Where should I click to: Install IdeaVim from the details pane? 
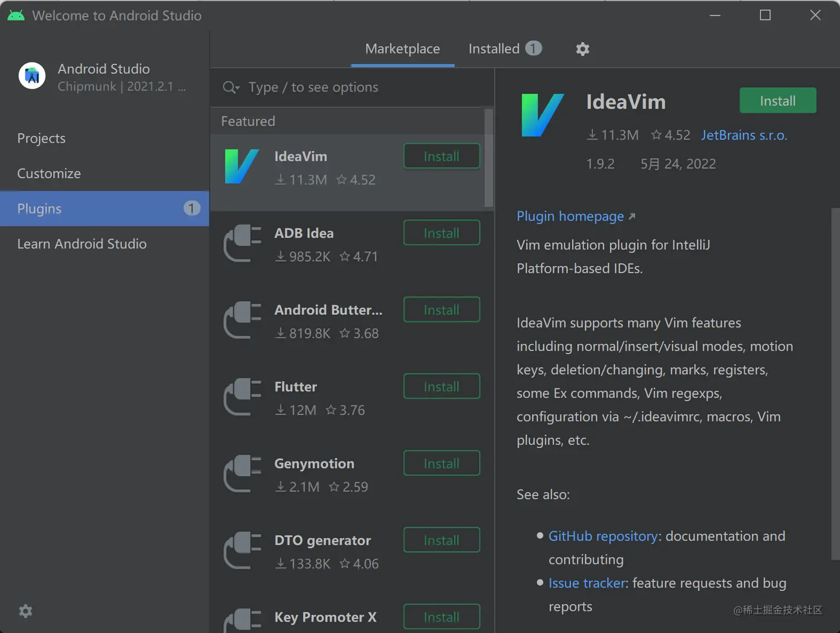tap(778, 101)
